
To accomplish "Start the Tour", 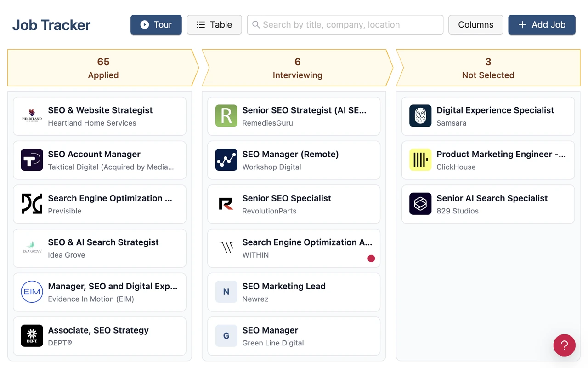I will pos(156,24).
